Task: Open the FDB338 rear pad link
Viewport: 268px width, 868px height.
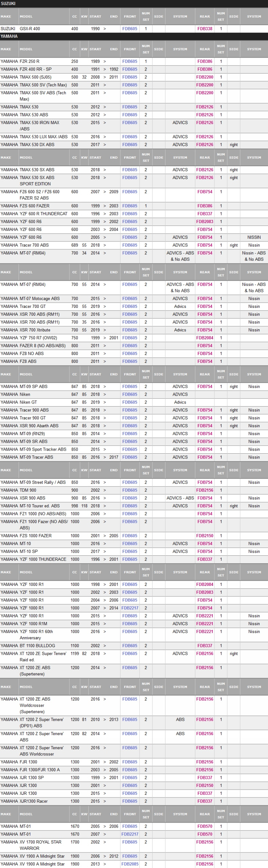Action: coord(205,29)
